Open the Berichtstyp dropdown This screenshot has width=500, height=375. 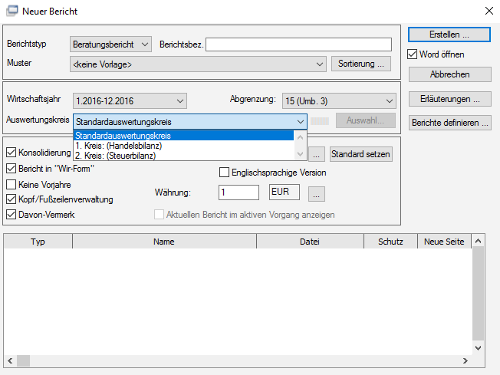111,44
